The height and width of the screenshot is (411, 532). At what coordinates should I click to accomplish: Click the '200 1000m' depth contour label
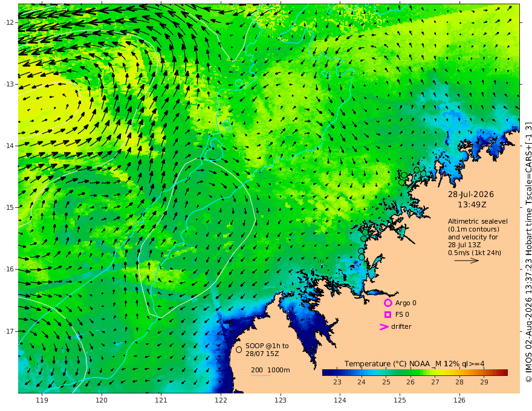(270, 370)
